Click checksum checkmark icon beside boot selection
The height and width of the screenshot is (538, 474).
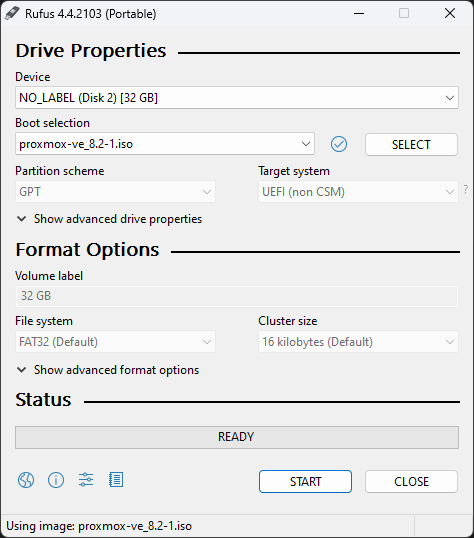pos(339,144)
